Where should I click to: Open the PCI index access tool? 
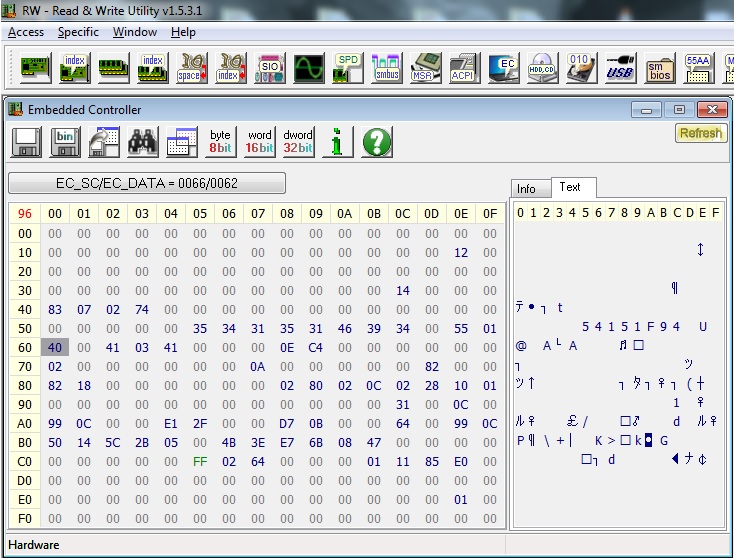[x=75, y=68]
